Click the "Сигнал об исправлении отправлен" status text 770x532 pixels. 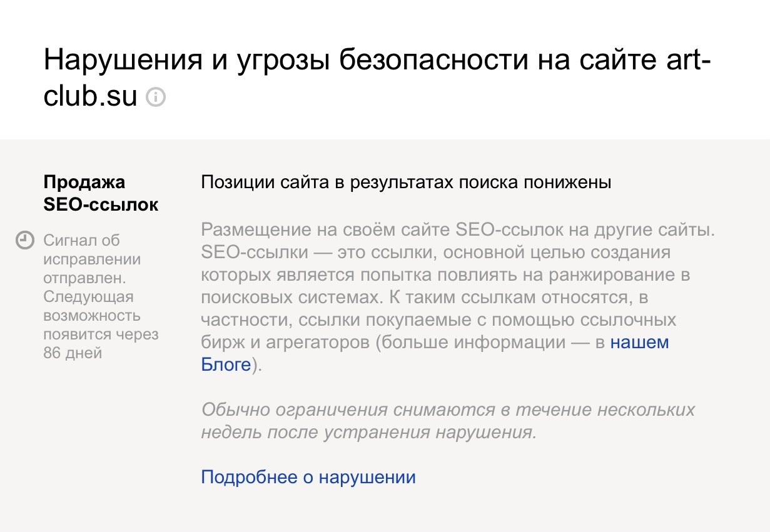pyautogui.click(x=92, y=259)
